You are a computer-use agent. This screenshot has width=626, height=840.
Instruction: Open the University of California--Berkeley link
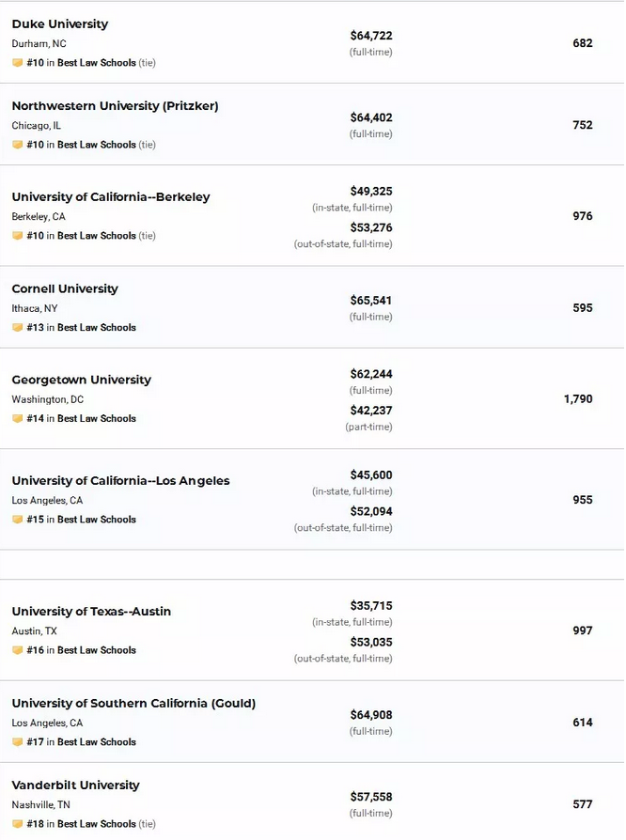[x=111, y=197]
